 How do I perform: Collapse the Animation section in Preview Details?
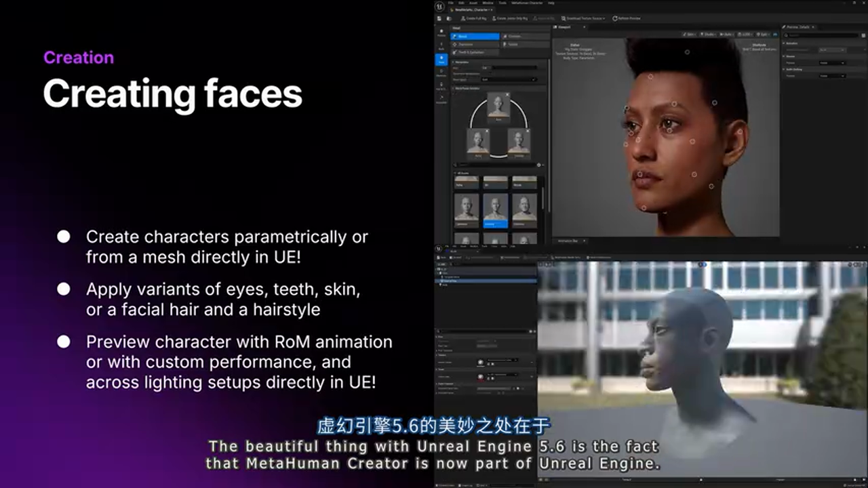(x=785, y=43)
